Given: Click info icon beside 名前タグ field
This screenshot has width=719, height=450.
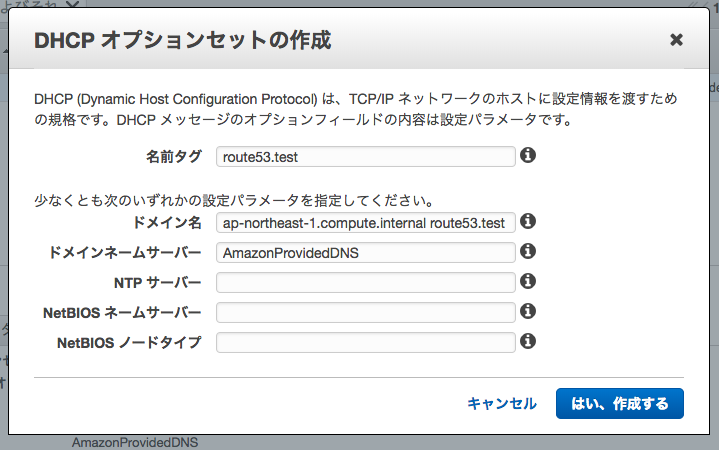Looking at the screenshot, I should (x=528, y=155).
